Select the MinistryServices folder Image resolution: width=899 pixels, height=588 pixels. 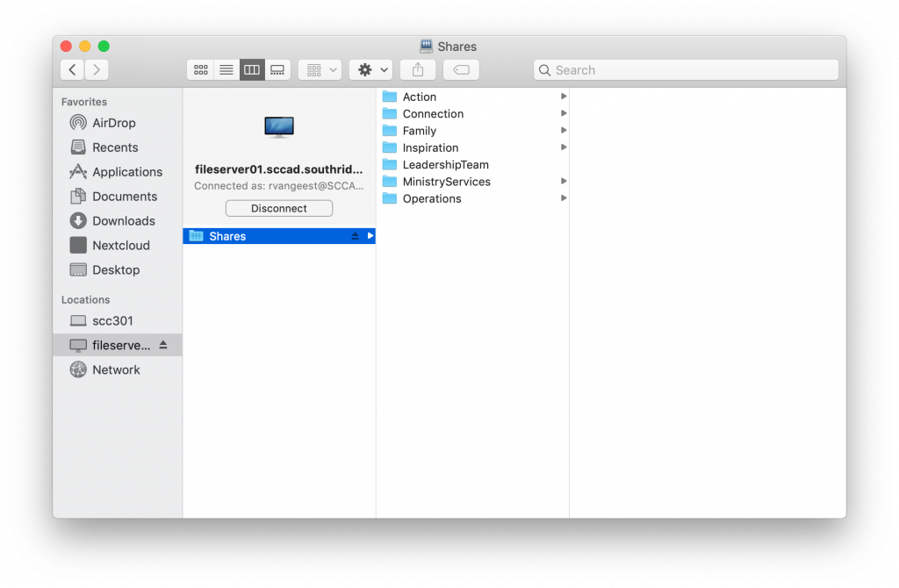446,182
